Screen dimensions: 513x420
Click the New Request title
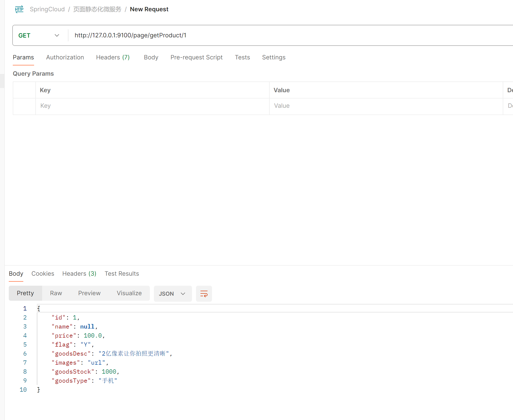(x=149, y=9)
